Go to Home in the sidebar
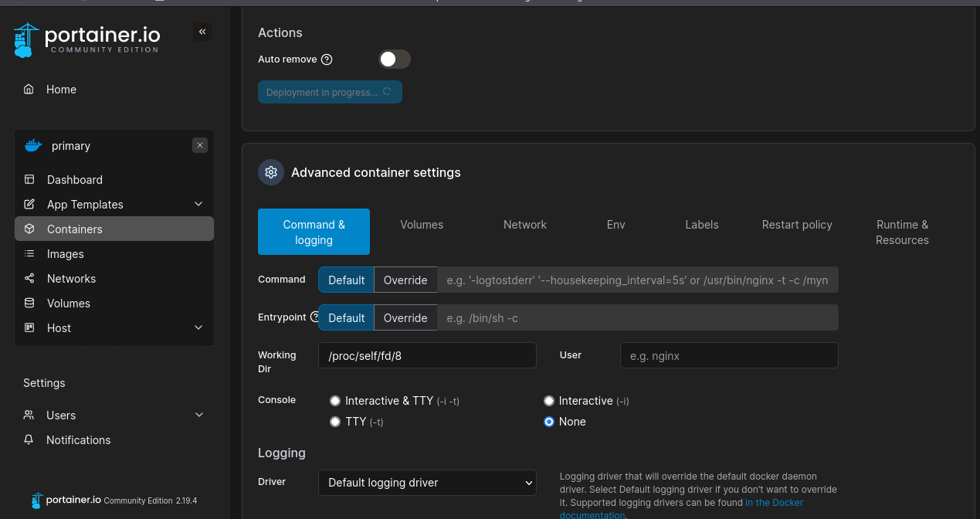This screenshot has height=519, width=980. [x=61, y=90]
